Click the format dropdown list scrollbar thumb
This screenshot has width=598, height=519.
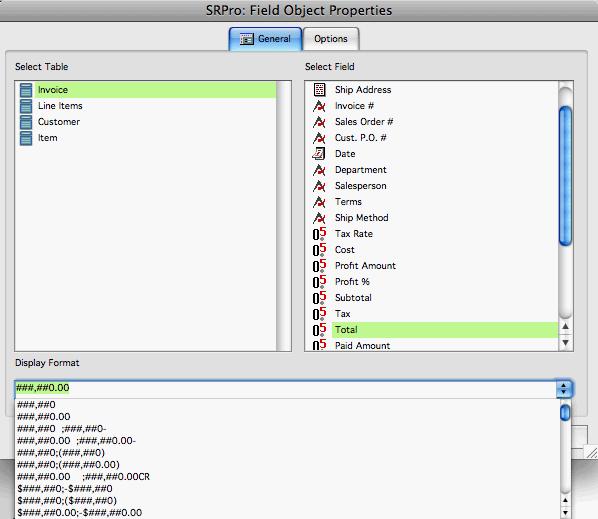click(x=565, y=413)
